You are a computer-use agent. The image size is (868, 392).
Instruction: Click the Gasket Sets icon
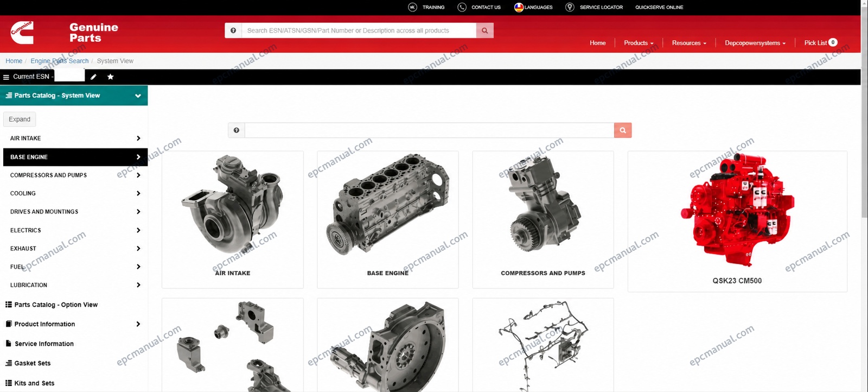click(9, 363)
